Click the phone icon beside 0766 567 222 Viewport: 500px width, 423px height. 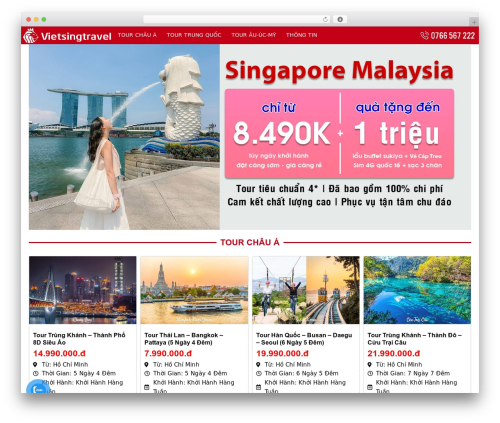424,35
